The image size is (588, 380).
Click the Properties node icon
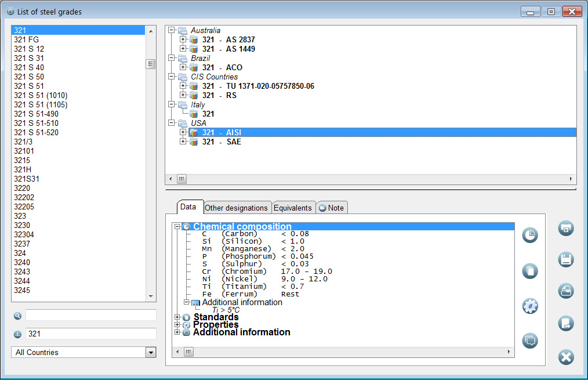(186, 325)
